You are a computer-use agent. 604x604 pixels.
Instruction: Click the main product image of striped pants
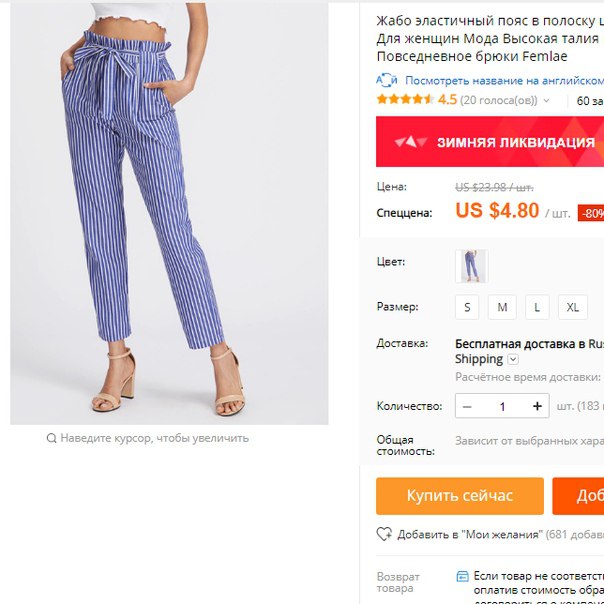169,213
